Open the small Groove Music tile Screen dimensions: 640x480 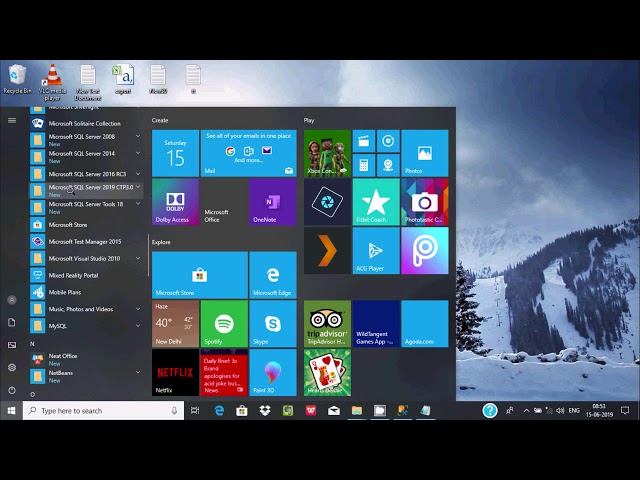pos(388,141)
